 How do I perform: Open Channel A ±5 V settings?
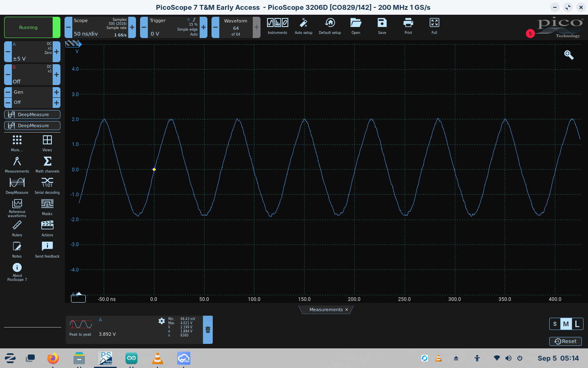click(x=32, y=52)
